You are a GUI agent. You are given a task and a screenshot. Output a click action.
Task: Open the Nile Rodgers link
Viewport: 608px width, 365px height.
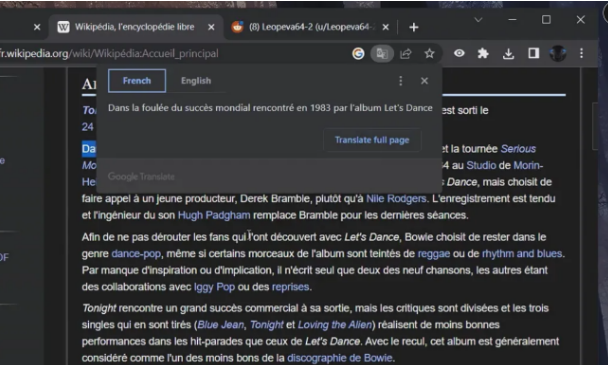[x=396, y=199]
